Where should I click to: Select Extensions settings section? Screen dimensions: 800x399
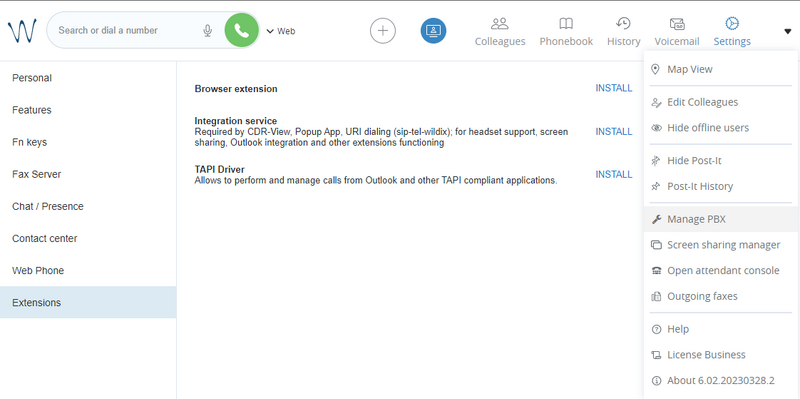(88, 303)
